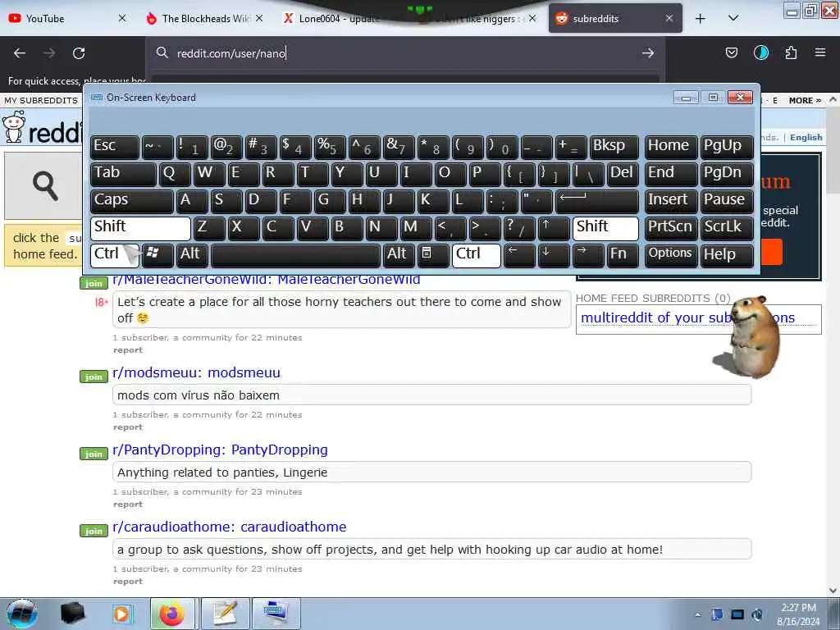Click the Bksp key
The height and width of the screenshot is (630, 840).
[614, 147]
